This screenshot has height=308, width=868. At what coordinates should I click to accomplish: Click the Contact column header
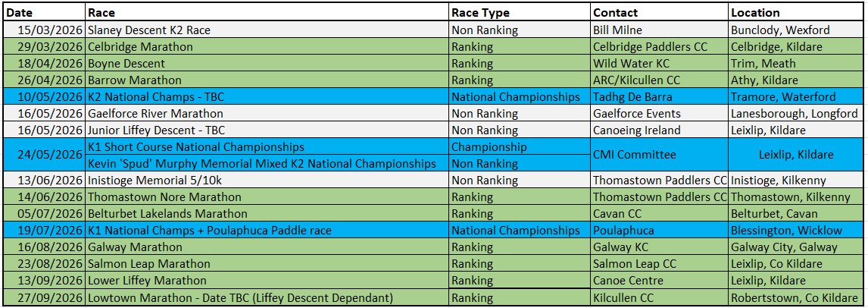[x=658, y=13]
